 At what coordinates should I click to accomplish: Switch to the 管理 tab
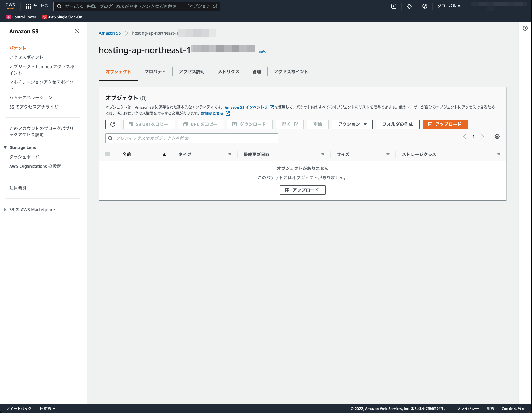tap(257, 72)
